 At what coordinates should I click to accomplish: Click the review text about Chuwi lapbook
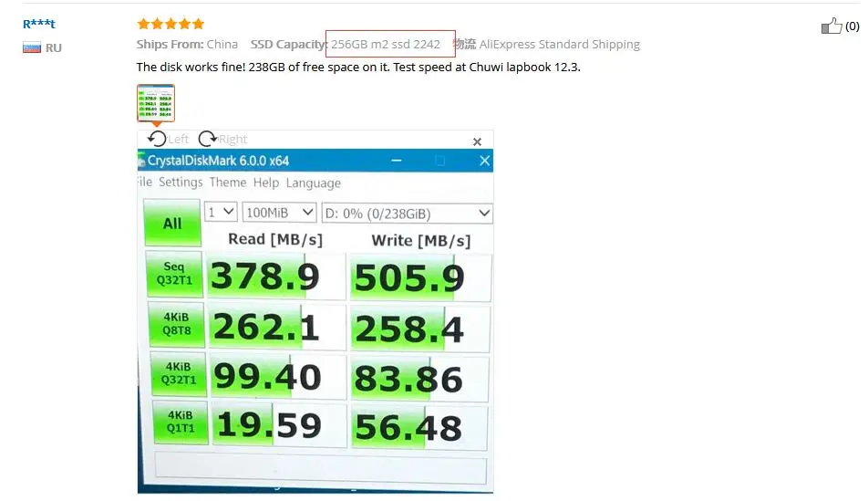(358, 67)
